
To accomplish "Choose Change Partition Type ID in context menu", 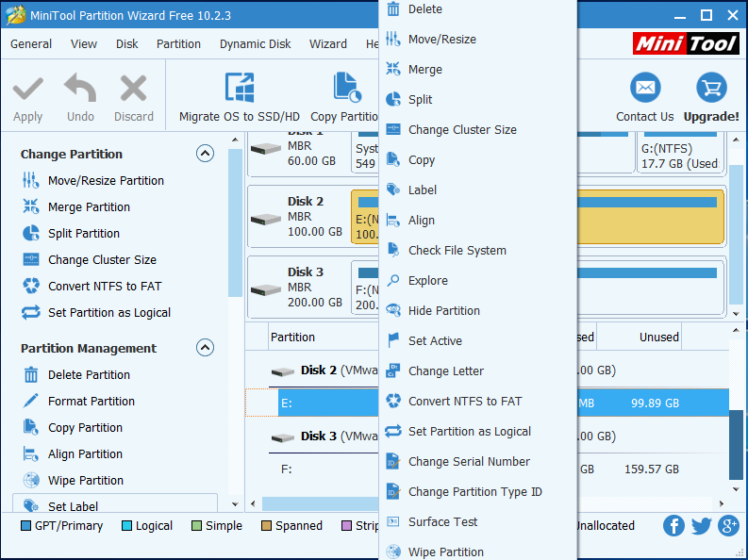I will (x=477, y=492).
